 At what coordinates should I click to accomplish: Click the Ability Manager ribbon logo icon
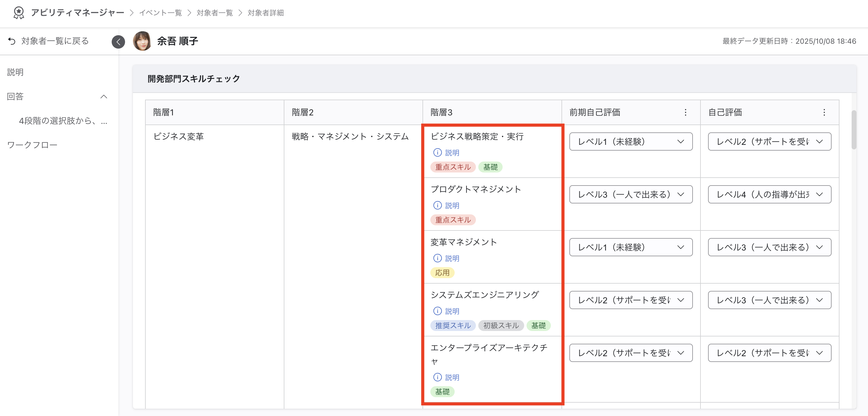(19, 12)
